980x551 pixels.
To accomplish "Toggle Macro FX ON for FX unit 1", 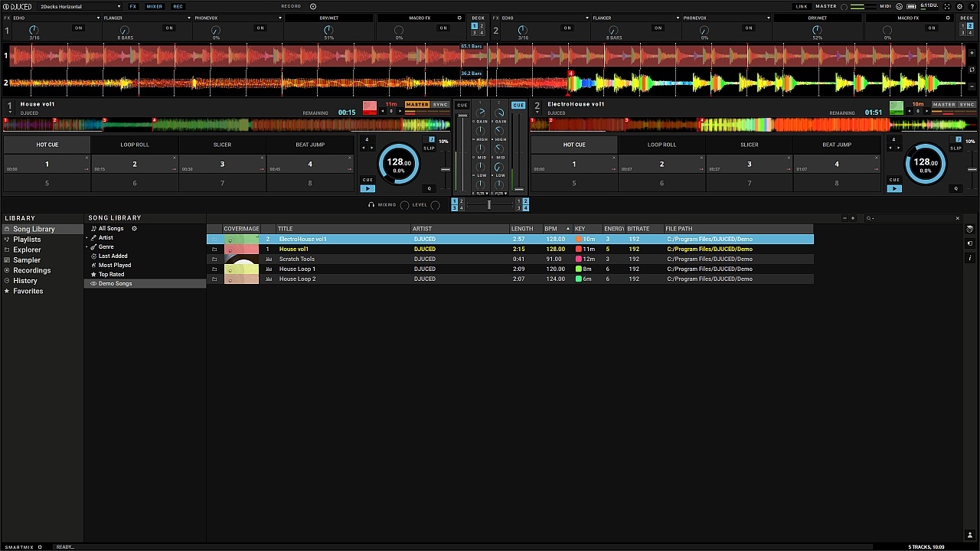I will click(443, 28).
